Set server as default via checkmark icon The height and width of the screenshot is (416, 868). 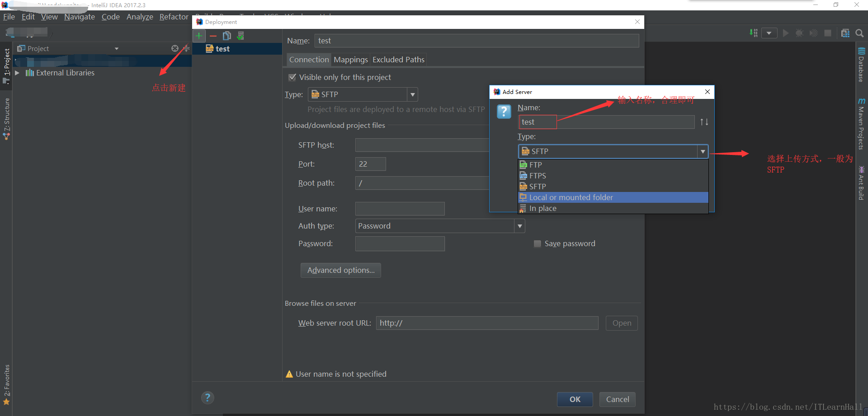coord(241,36)
